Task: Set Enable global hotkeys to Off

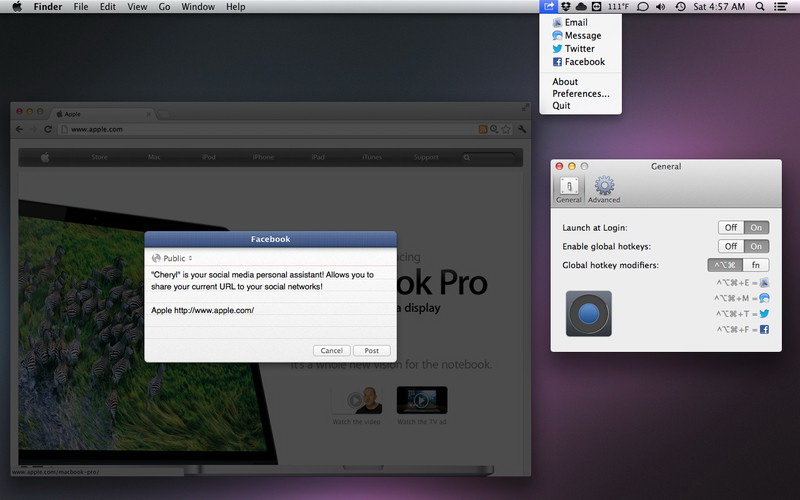Action: (731, 247)
